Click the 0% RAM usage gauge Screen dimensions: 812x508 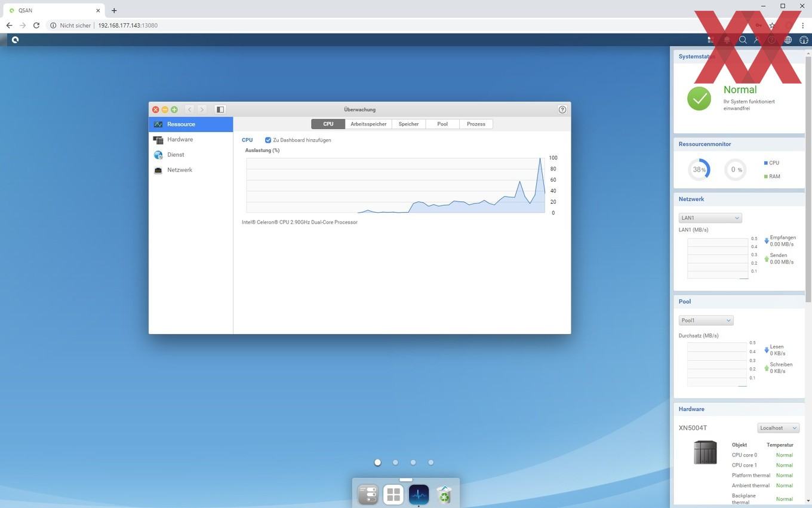click(x=735, y=170)
